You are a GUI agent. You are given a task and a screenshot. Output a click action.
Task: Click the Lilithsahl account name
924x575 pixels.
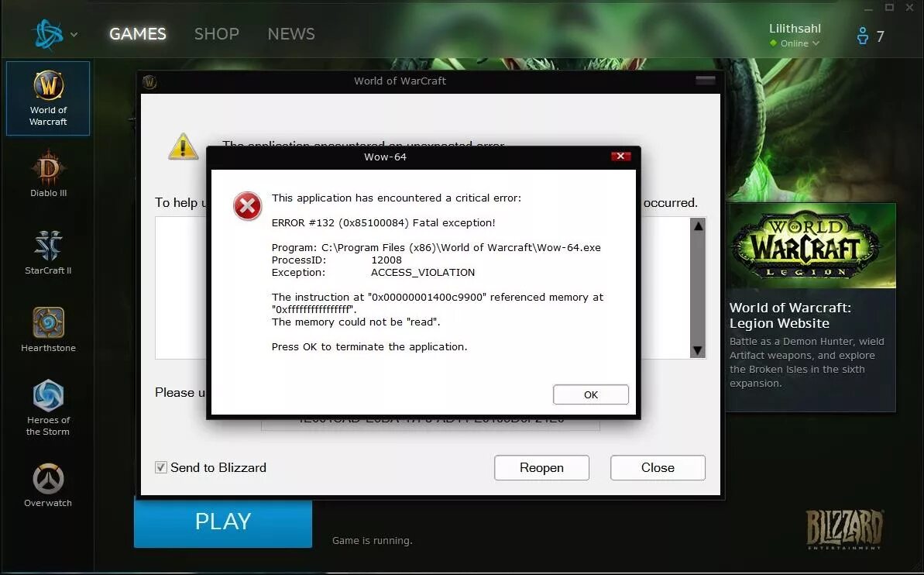click(795, 29)
